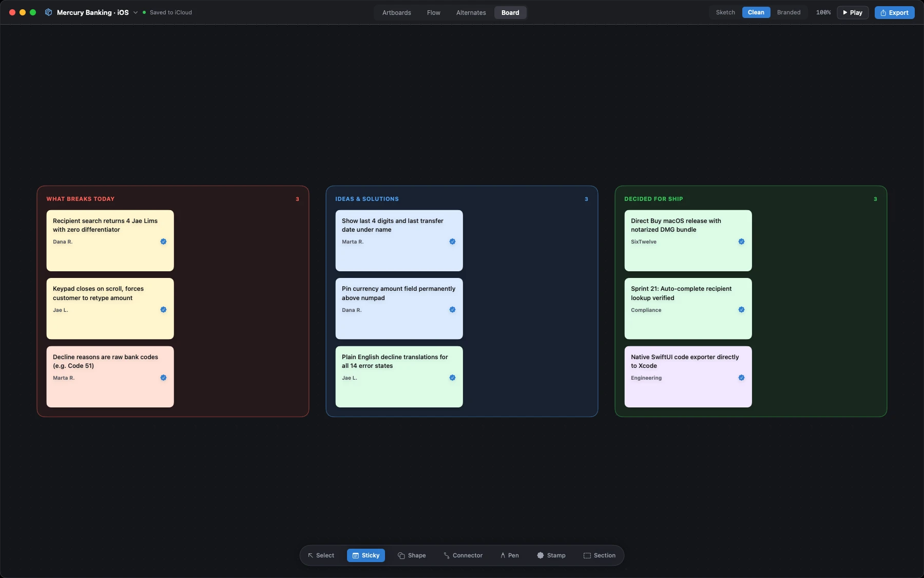Close the window with the red button
924x578 pixels.
[12, 12]
